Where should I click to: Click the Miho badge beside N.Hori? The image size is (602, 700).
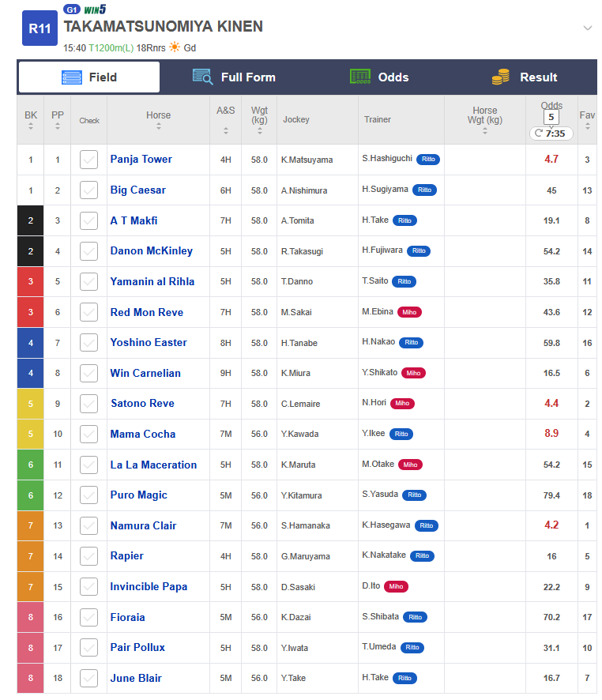click(402, 404)
